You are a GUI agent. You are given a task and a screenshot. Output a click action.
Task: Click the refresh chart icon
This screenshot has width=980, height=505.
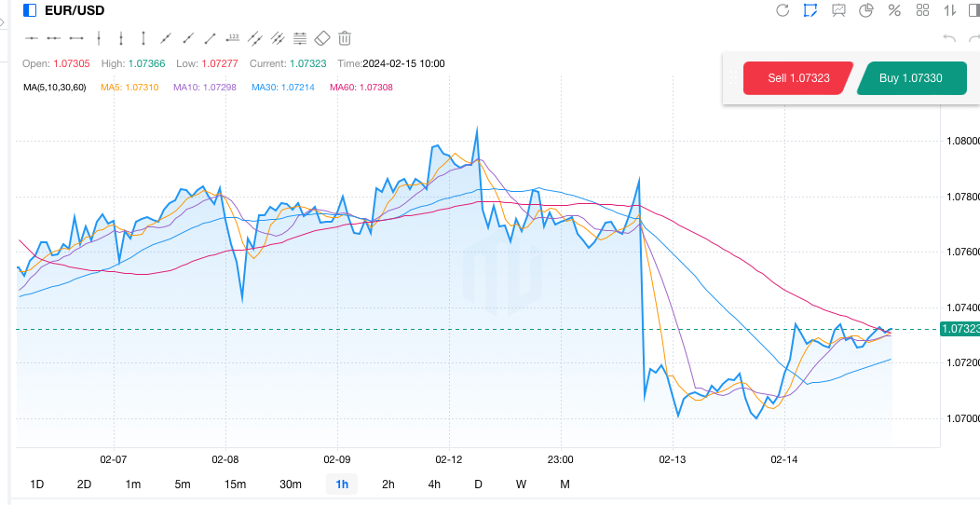click(x=783, y=10)
